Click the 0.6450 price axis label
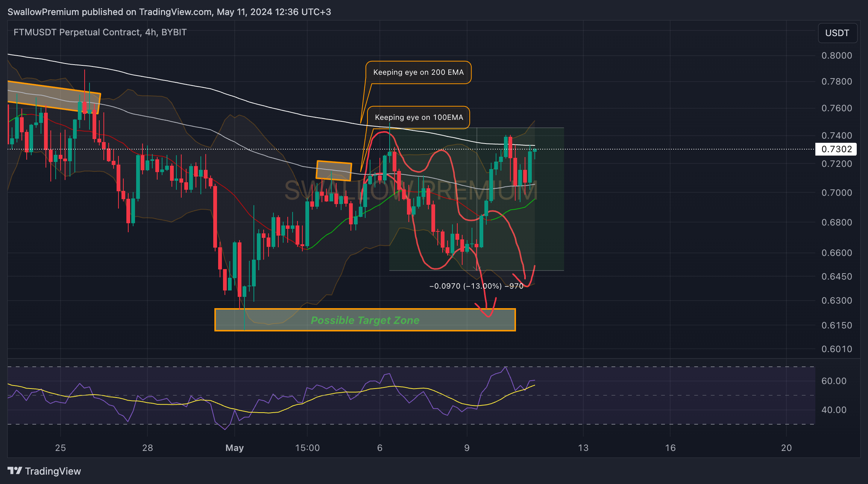 click(837, 277)
